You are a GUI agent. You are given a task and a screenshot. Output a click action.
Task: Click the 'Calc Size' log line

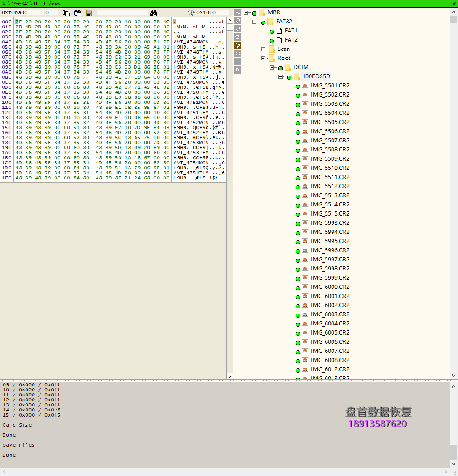pyautogui.click(x=17, y=425)
